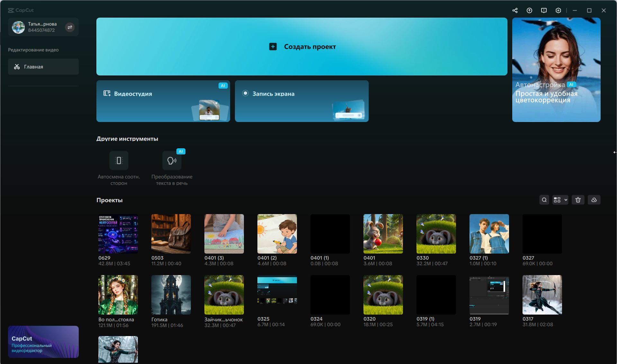
Task: Open project Готика thumbnail
Action: 171,295
